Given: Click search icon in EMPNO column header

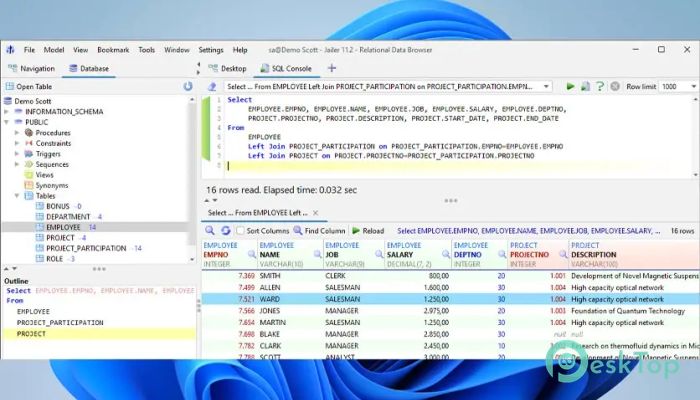Looking at the screenshot, I should [252, 254].
